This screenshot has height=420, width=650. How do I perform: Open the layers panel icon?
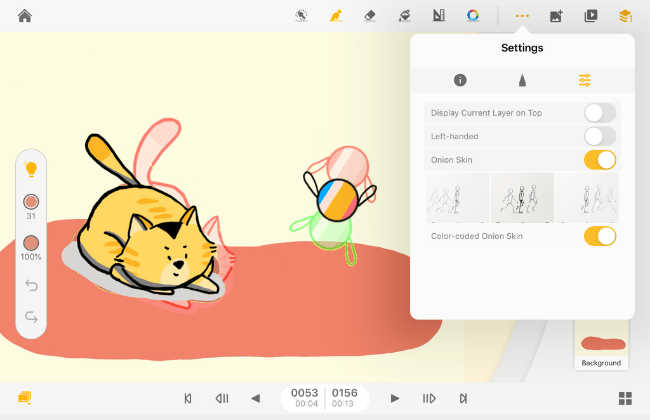tap(625, 16)
